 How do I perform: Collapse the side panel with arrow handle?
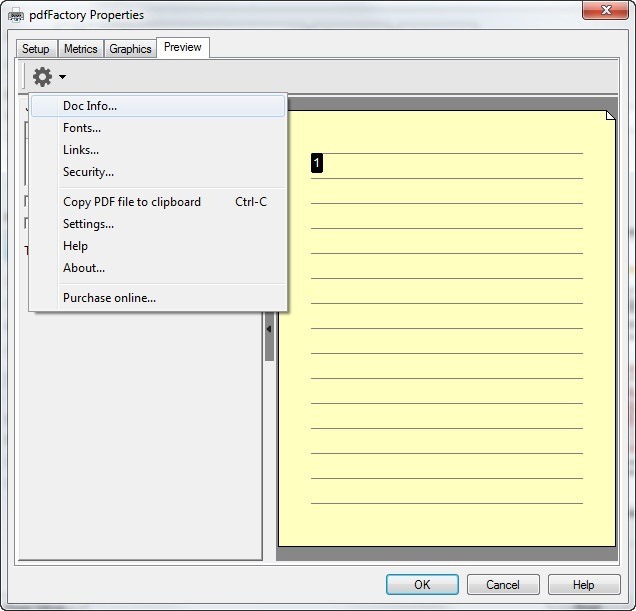pos(269,329)
